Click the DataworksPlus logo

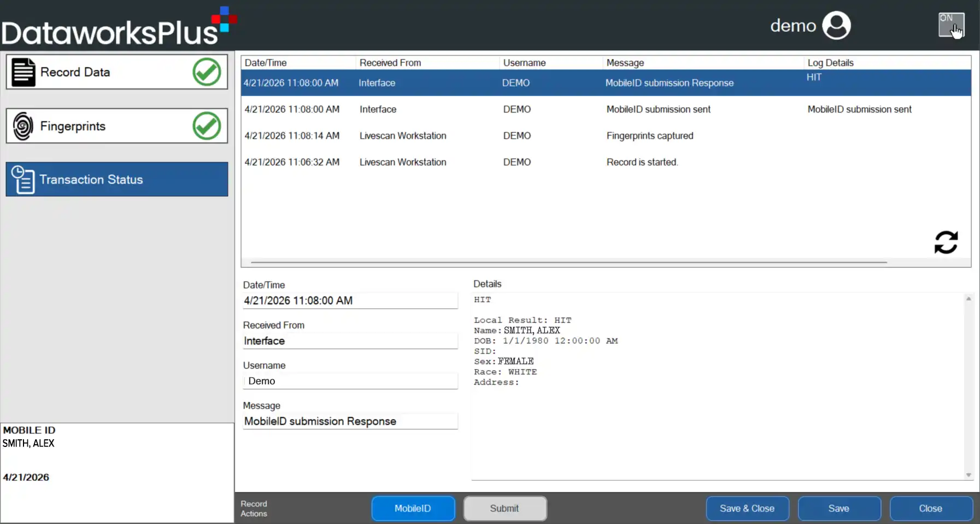pos(119,26)
